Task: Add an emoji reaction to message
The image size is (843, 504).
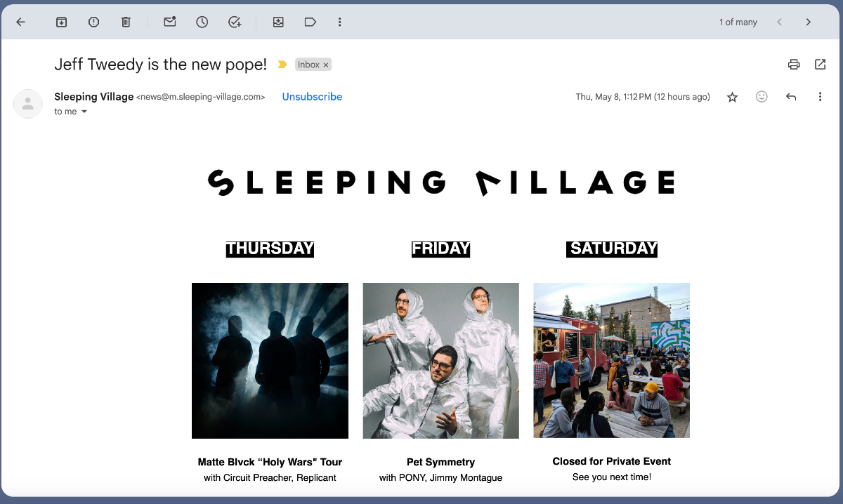Action: tap(762, 97)
